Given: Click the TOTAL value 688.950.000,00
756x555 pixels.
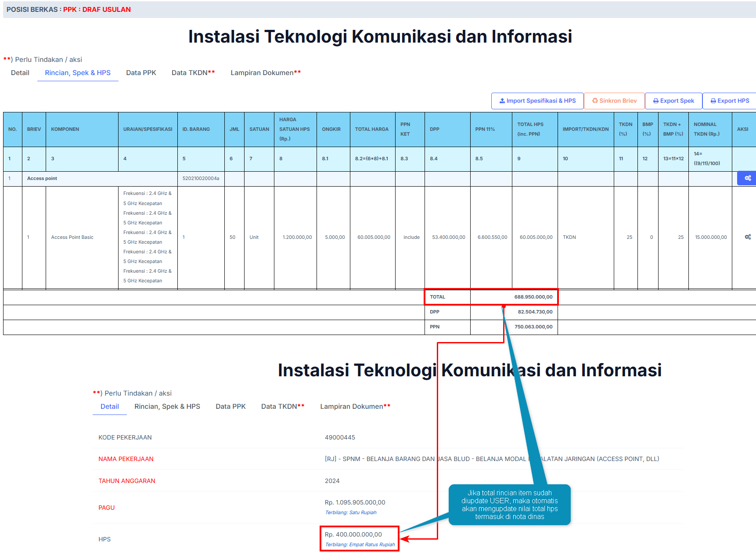Looking at the screenshot, I should pos(533,297).
